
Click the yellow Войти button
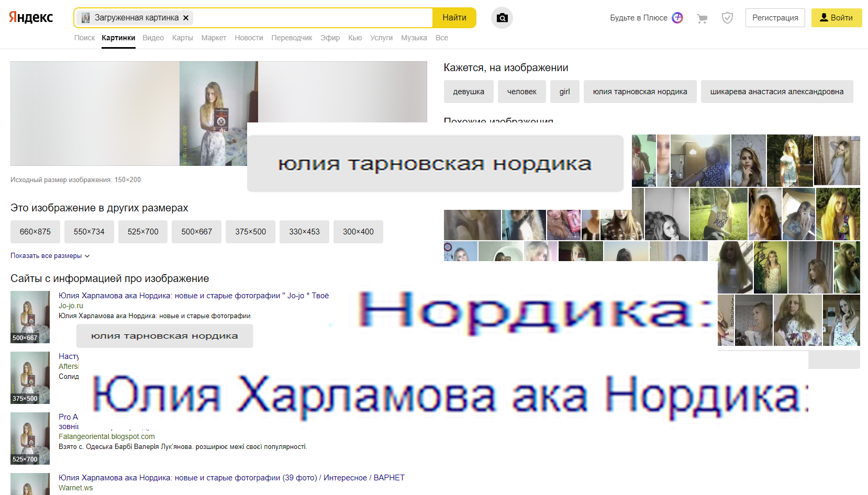coord(837,18)
